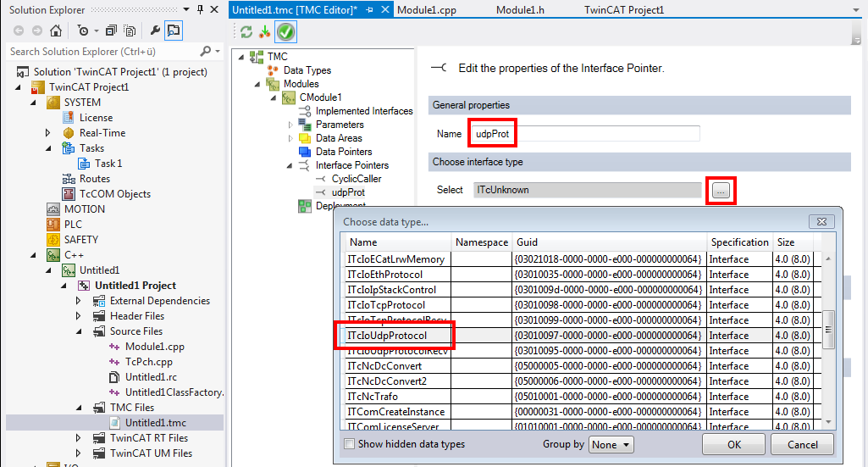Expand Header Files folder

click(78, 316)
